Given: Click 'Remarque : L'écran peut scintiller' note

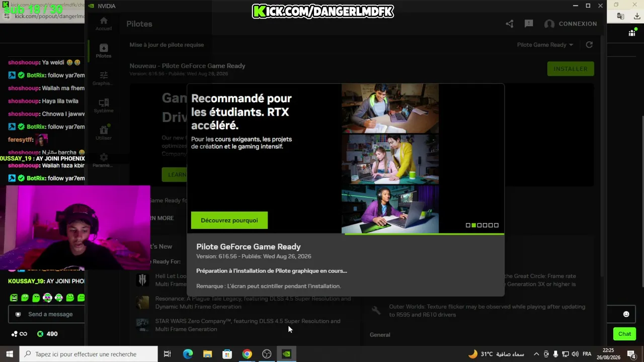Looking at the screenshot, I should click(x=269, y=286).
